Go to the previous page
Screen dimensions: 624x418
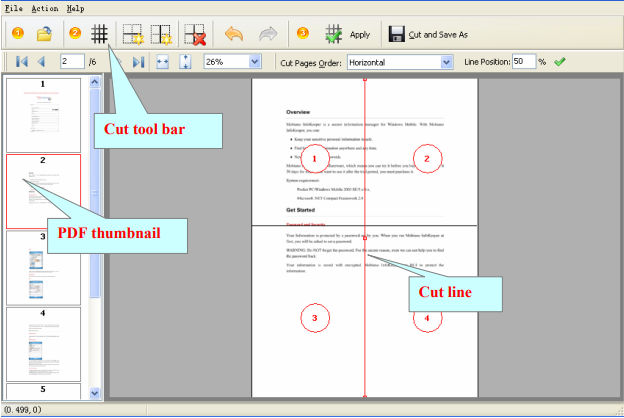(x=41, y=62)
